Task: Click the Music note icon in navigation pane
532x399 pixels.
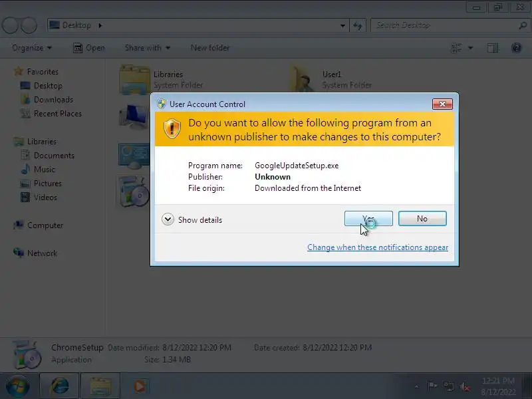Action: click(26, 169)
